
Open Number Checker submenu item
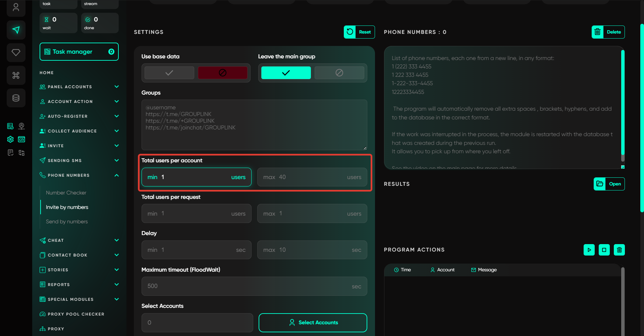click(x=66, y=193)
